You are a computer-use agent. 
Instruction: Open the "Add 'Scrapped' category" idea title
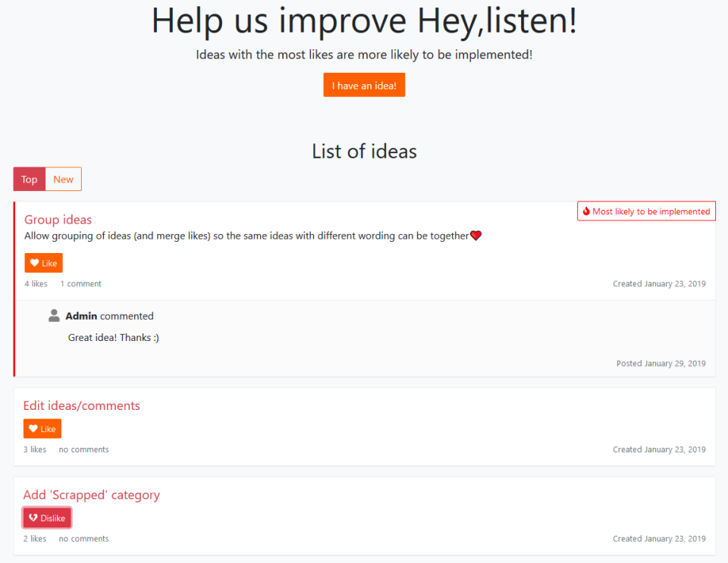tap(92, 495)
